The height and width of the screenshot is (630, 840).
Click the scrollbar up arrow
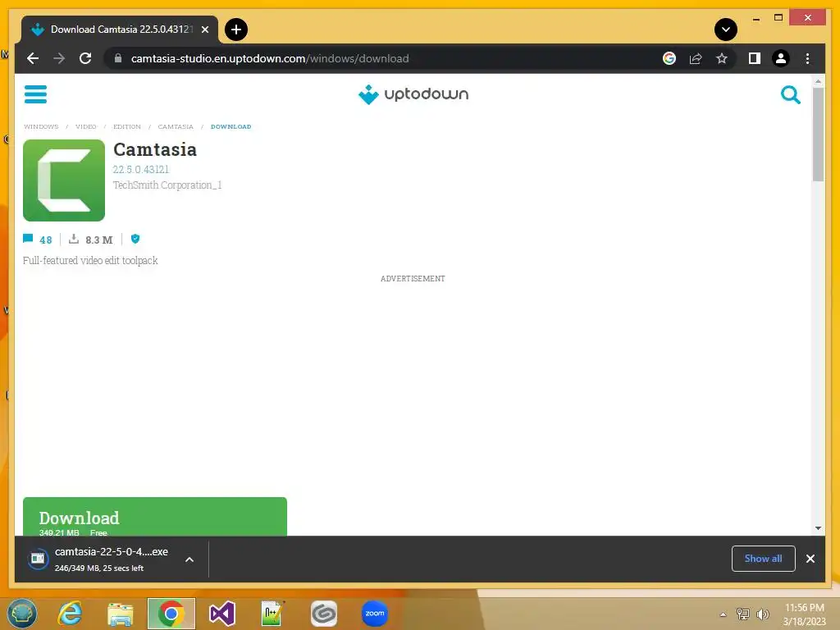pyautogui.click(x=818, y=81)
